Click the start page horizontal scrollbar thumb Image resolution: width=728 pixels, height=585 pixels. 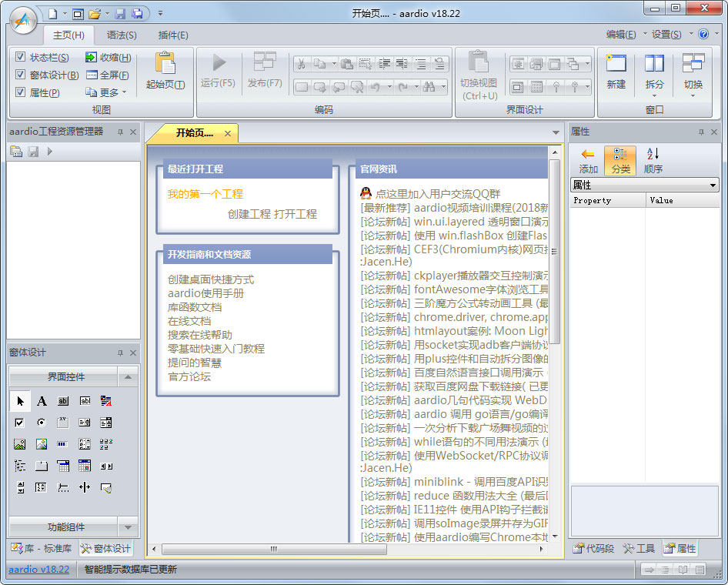tap(274, 549)
